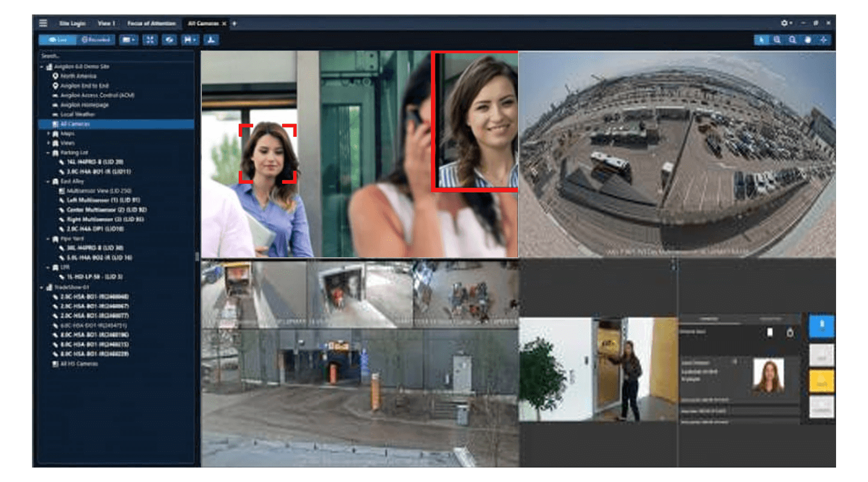Click the save/export toolbar icon
The width and height of the screenshot is (868, 482).
point(191,40)
